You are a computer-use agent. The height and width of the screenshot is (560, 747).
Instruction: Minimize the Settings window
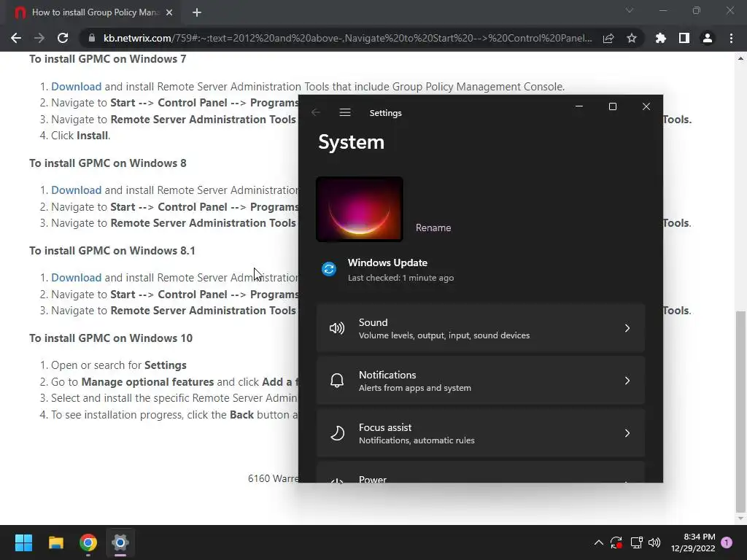579,106
